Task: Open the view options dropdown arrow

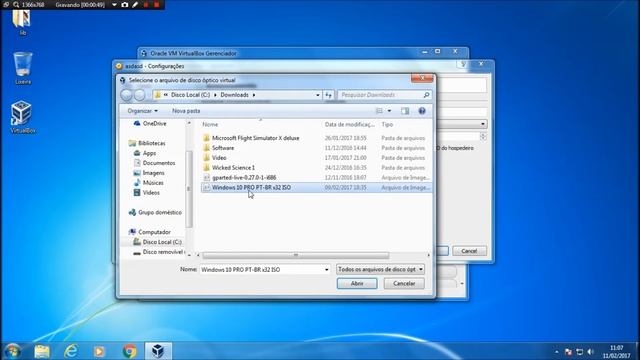Action: pyautogui.click(x=389, y=111)
